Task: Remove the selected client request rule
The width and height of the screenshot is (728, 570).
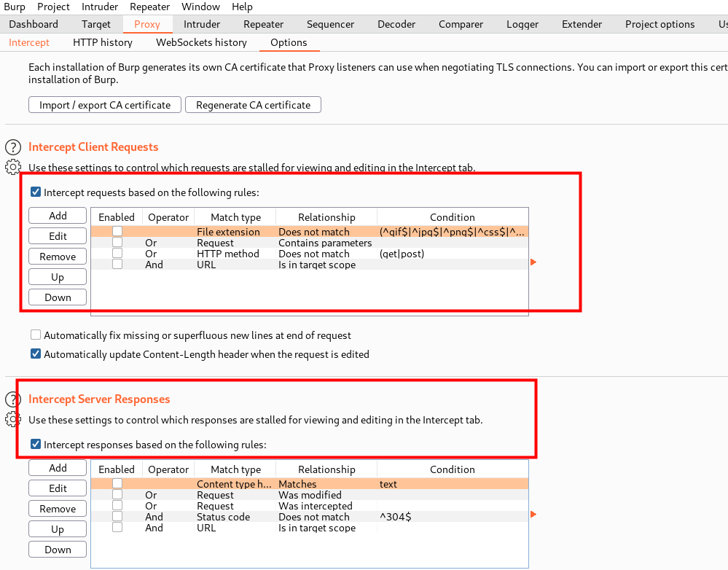Action: 58,257
